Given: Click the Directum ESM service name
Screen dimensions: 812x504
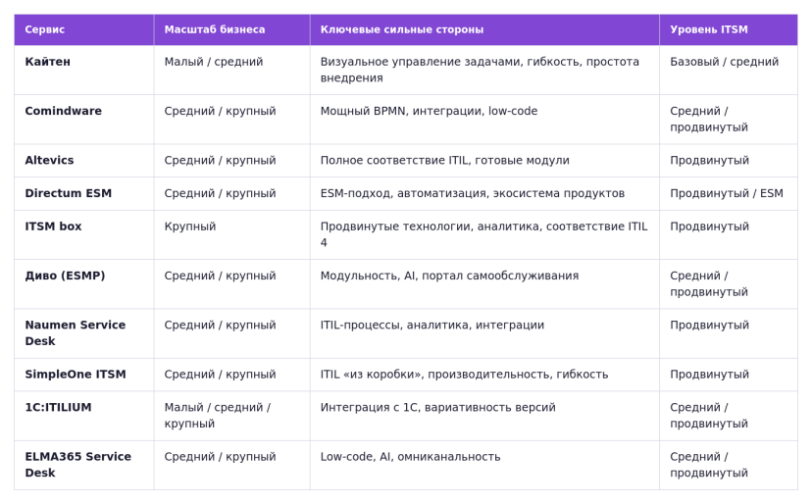Looking at the screenshot, I should [69, 193].
